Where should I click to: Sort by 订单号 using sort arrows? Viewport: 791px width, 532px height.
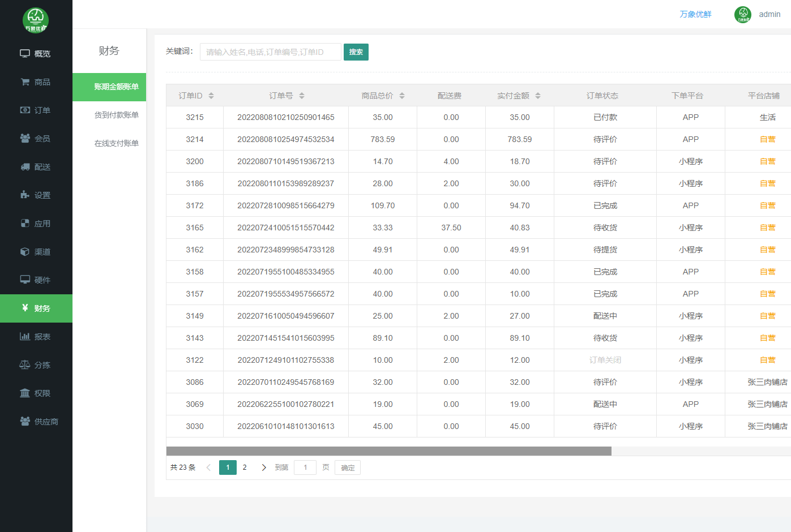pyautogui.click(x=302, y=96)
